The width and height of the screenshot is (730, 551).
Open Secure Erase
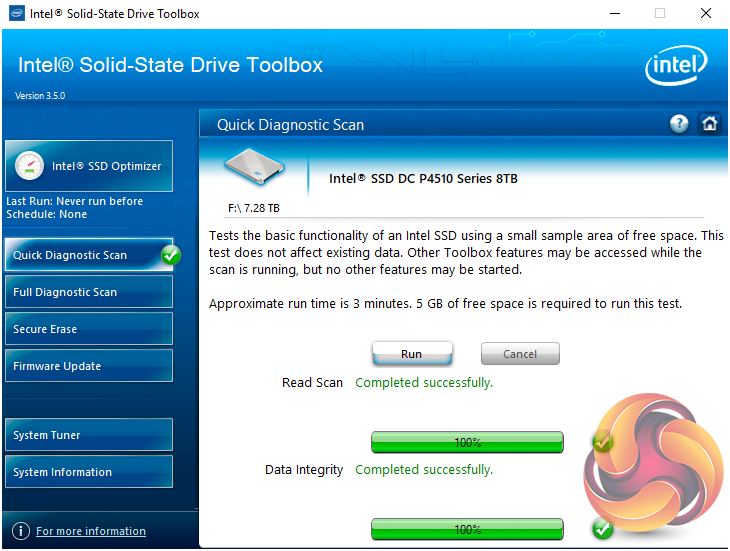tap(89, 329)
